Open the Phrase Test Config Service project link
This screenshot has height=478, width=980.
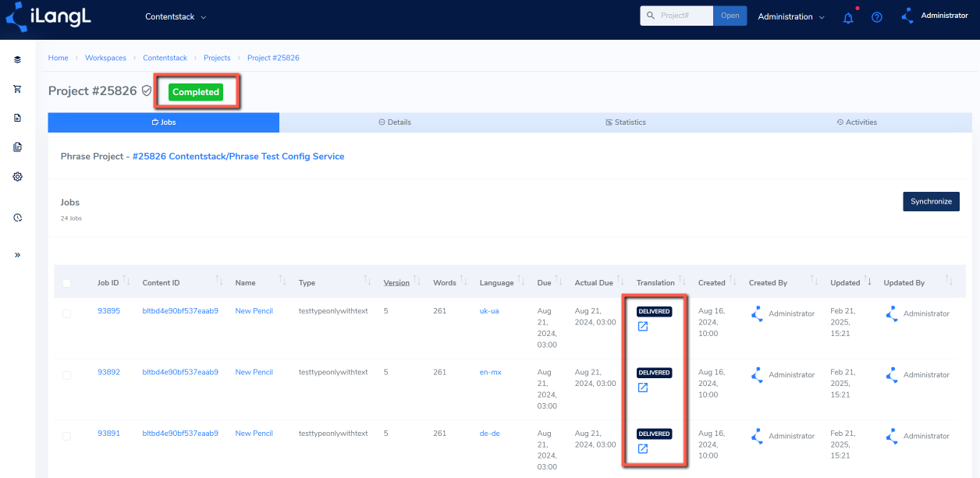tap(238, 156)
